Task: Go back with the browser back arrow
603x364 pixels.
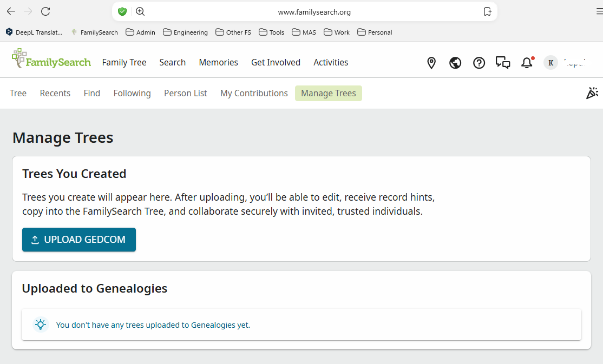Action: click(11, 11)
